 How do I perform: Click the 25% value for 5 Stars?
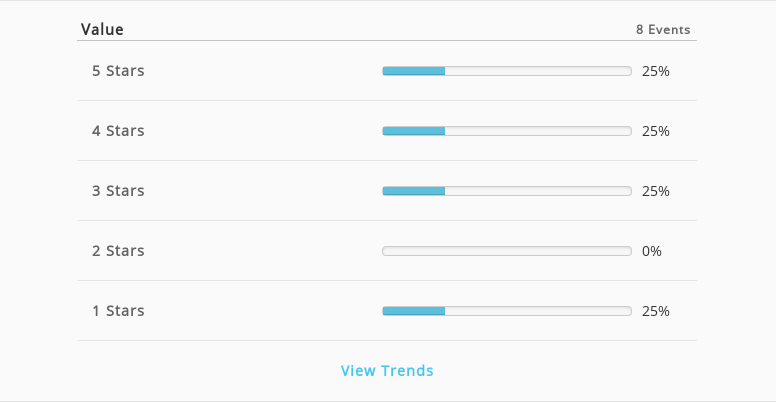tap(656, 71)
